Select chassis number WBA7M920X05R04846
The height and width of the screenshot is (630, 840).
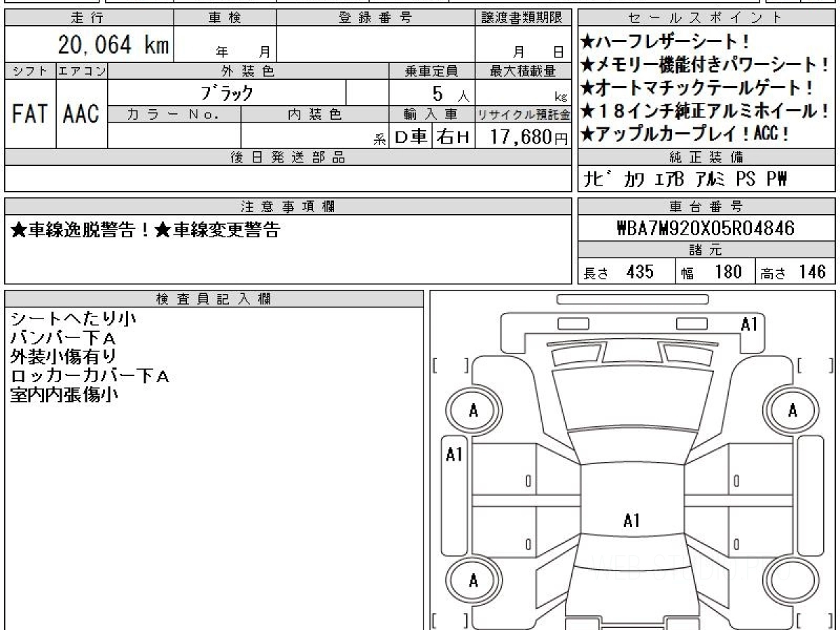click(706, 229)
